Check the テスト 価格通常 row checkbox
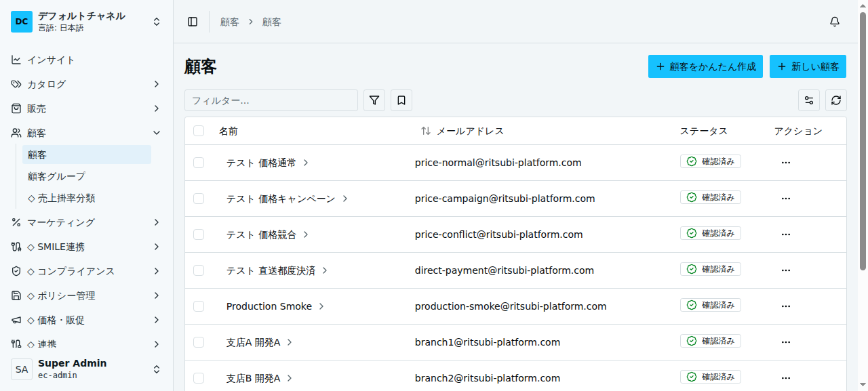The width and height of the screenshot is (868, 391). (x=199, y=163)
